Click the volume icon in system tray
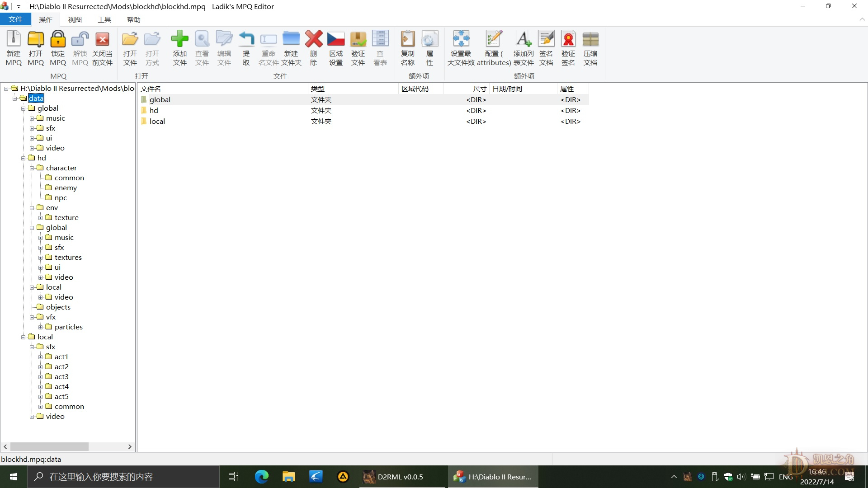Viewport: 868px width, 488px height. [x=741, y=477]
